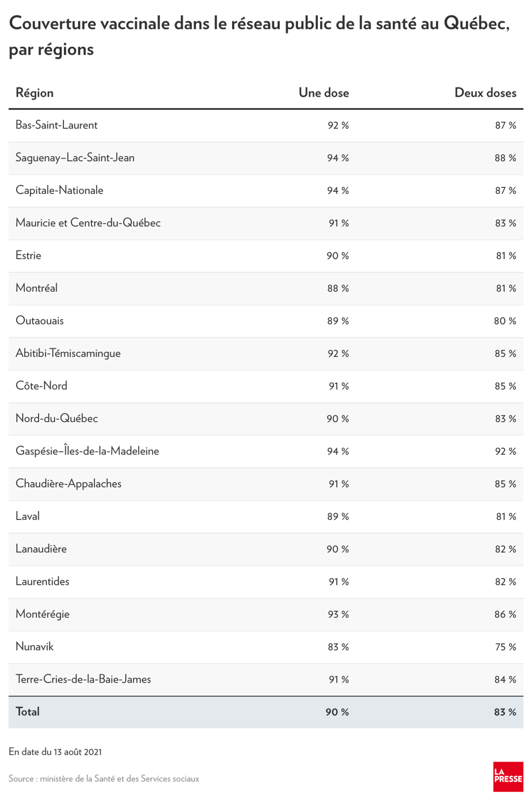Viewport: 532px width, 803px height.
Task: Click the La Presse logo
Action: click(x=508, y=777)
